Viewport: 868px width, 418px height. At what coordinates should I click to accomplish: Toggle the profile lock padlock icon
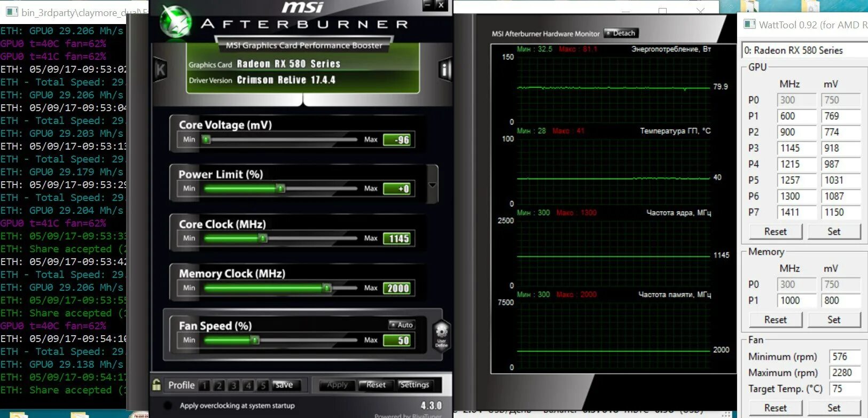(157, 384)
